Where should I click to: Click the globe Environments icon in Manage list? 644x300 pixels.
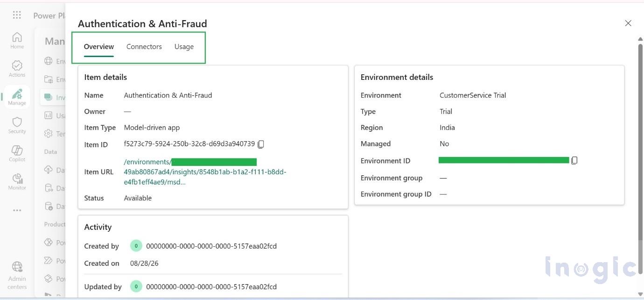(x=49, y=61)
